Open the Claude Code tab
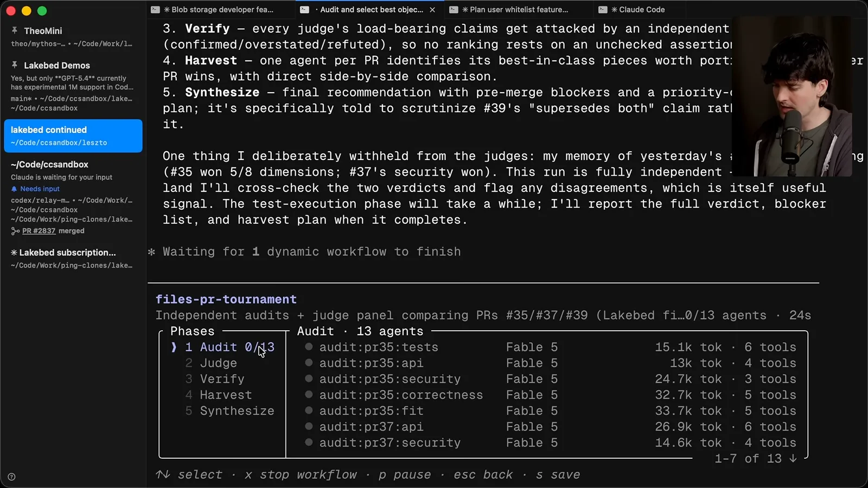868x488 pixels. point(639,9)
